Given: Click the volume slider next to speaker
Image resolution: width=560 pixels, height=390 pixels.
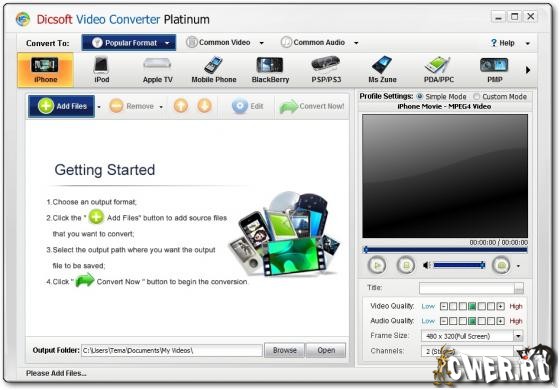Looking at the screenshot, I should pos(459,265).
